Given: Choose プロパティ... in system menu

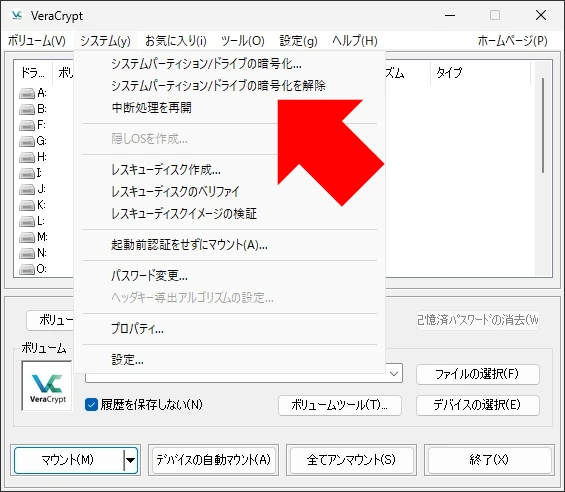Looking at the screenshot, I should [230, 329].
